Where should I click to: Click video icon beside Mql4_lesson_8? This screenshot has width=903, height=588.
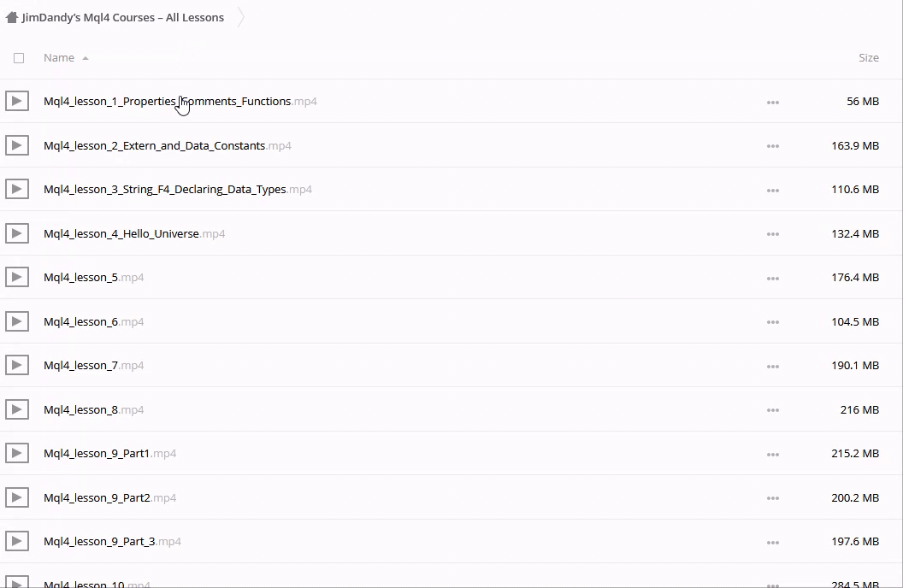(x=16, y=409)
